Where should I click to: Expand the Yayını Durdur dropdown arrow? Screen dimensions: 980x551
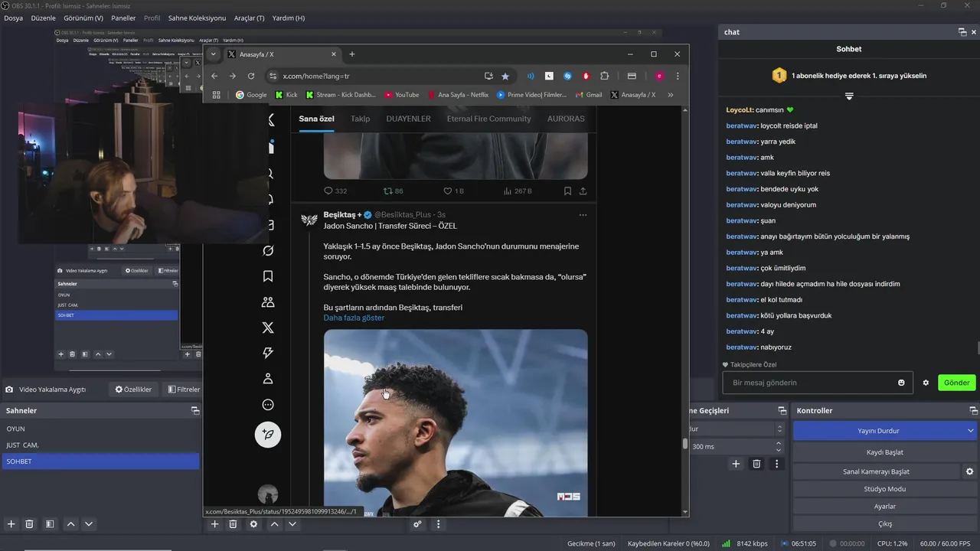tap(971, 431)
